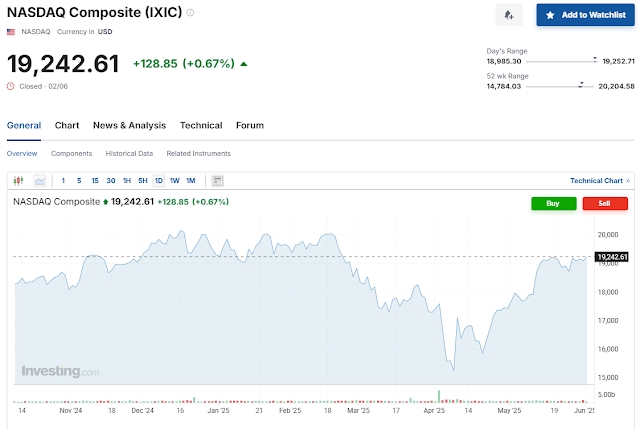Viewport: 640px width, 430px height.
Task: Open the chart news table icon
Action: coord(218,181)
